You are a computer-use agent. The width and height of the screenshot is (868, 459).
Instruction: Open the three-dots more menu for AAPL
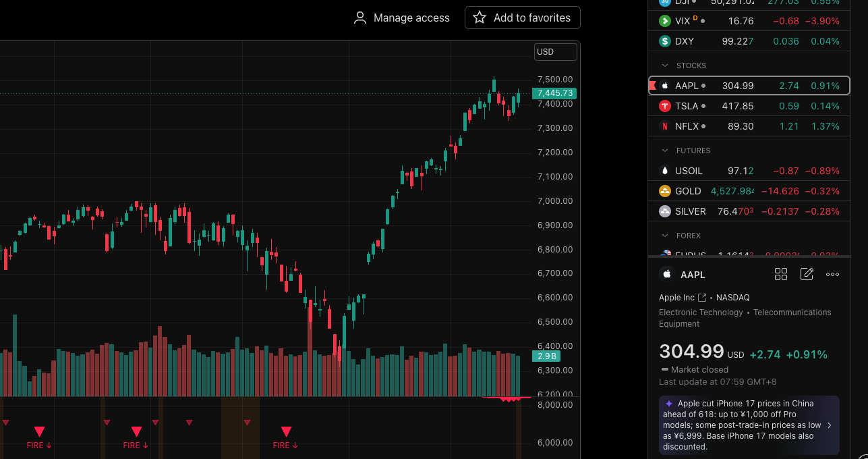point(832,274)
